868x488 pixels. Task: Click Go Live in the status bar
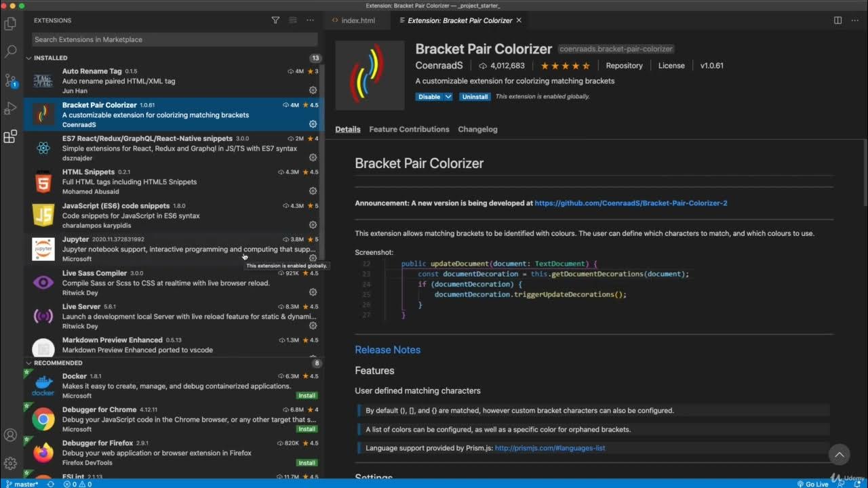tap(812, 484)
